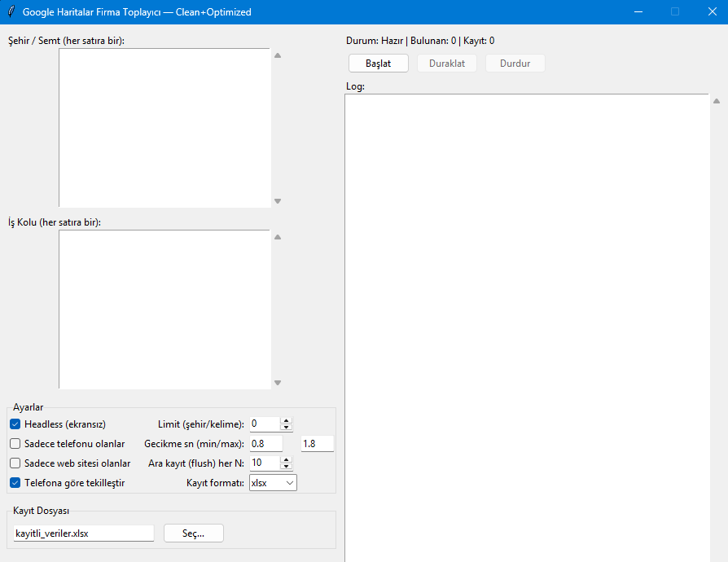Open the file chooser with Seç...
728x562 pixels.
coord(194,533)
